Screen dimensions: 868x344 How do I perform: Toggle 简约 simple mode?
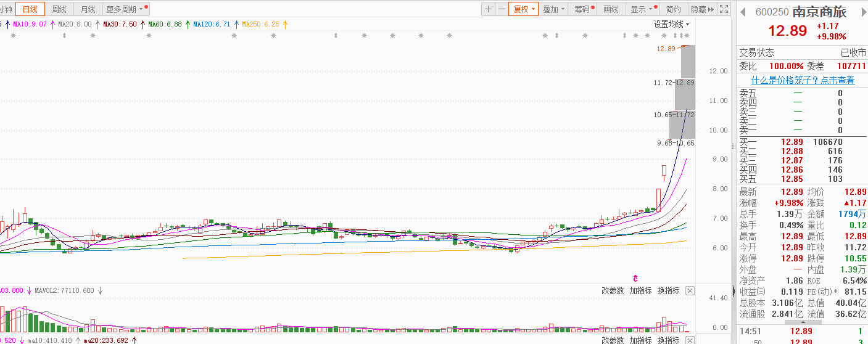674,9
